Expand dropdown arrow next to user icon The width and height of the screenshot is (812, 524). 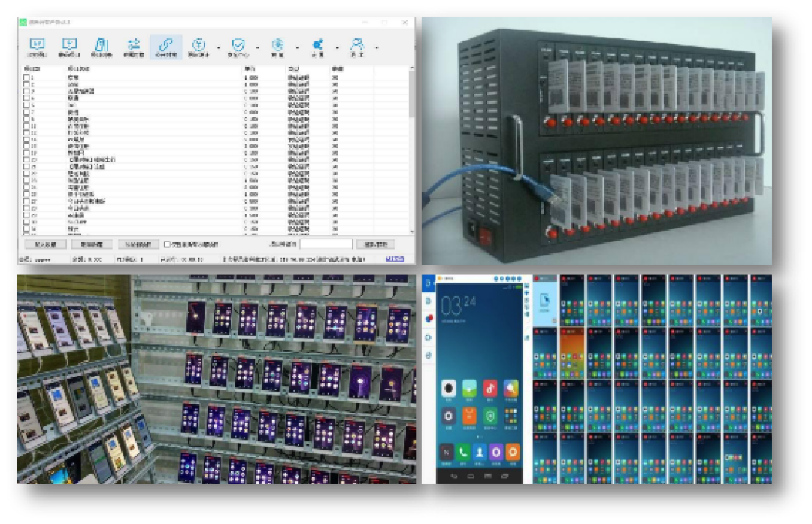pyautogui.click(x=377, y=47)
